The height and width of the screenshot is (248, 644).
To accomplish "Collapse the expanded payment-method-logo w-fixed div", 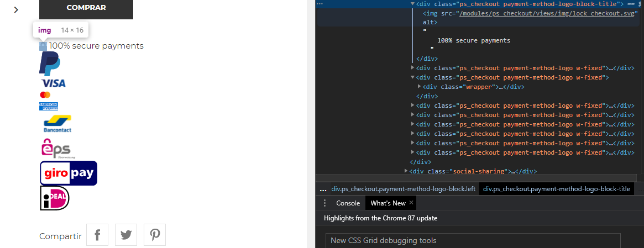I will [x=413, y=77].
